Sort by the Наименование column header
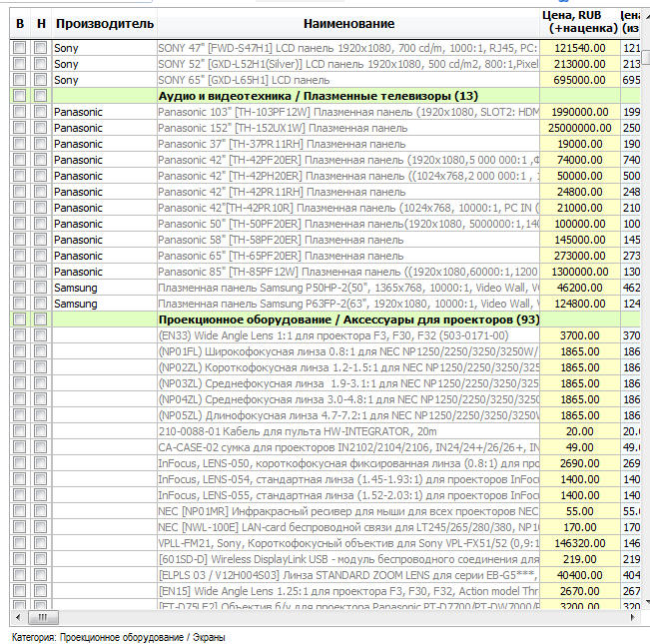The image size is (650, 644). click(348, 24)
